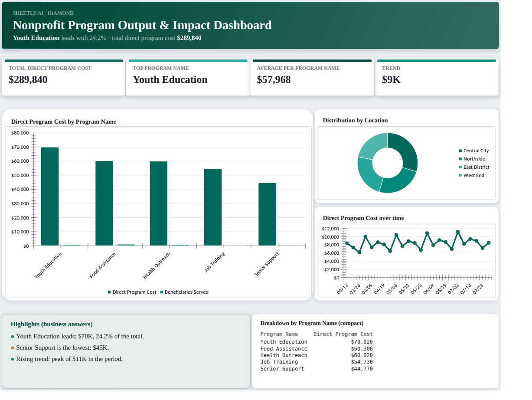
Task: Click the average per program value $57,968
Action: click(274, 80)
